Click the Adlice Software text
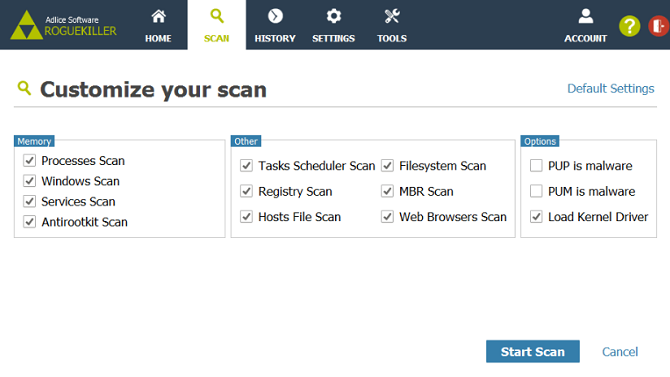The height and width of the screenshot is (377, 670). point(72,20)
